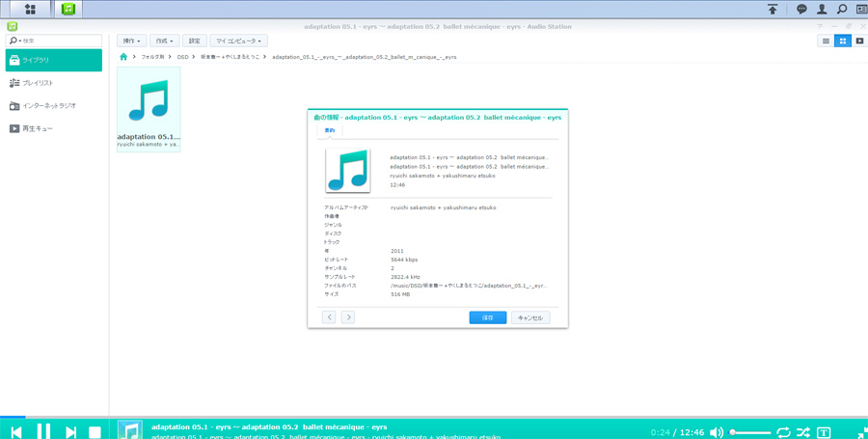Mute the volume speaker icon
This screenshot has width=868, height=439.
tap(717, 432)
